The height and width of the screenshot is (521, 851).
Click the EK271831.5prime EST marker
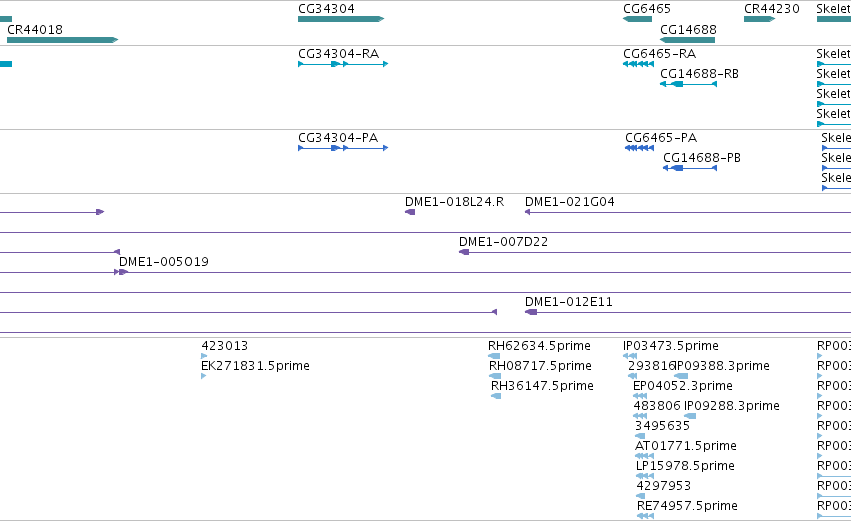(204, 376)
